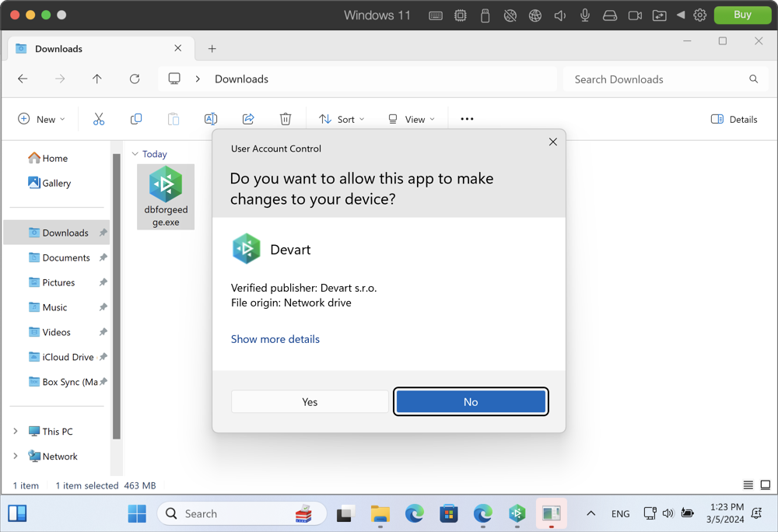
Task: Open the New dropdown menu
Action: tap(42, 119)
